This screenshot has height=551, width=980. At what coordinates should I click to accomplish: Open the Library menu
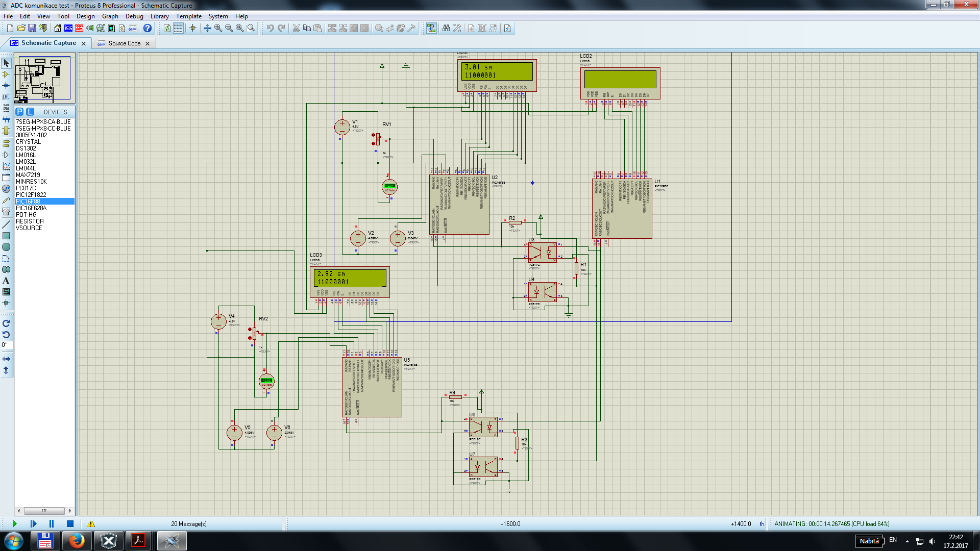[x=159, y=16]
